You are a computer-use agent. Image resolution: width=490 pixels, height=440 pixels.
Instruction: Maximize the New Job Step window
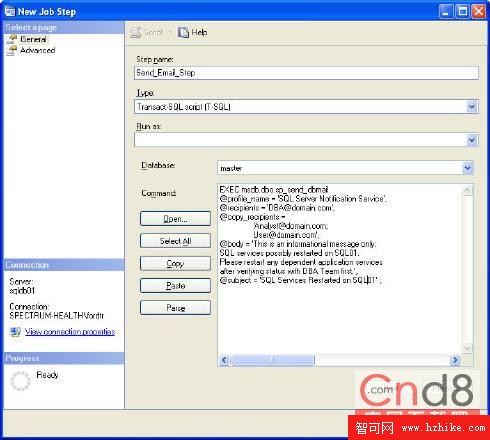pyautogui.click(x=463, y=12)
